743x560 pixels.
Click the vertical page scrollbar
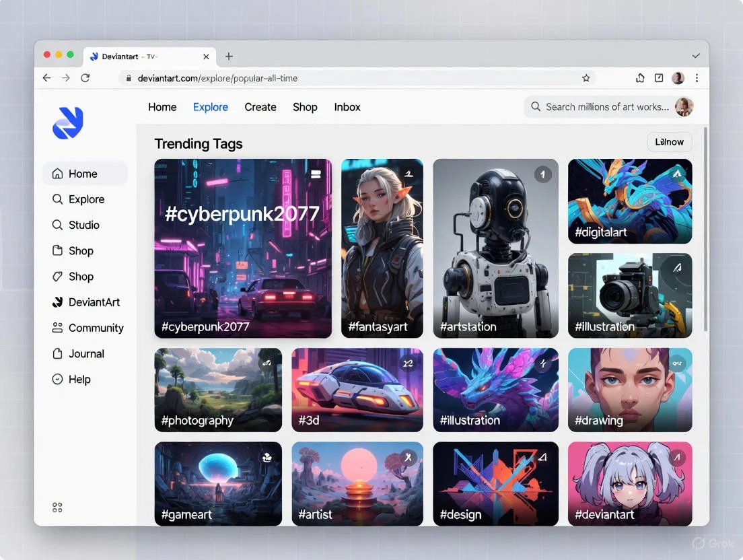click(705, 229)
